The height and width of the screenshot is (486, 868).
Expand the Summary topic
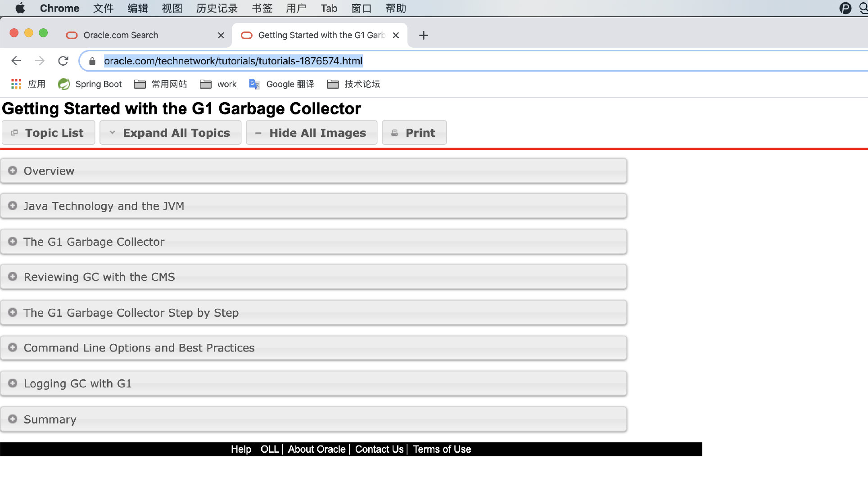tap(313, 419)
